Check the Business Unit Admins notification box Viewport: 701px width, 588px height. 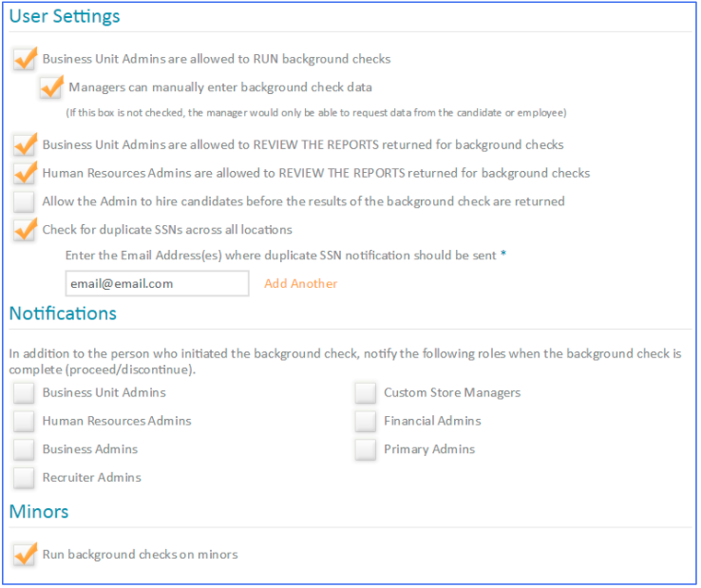click(24, 393)
